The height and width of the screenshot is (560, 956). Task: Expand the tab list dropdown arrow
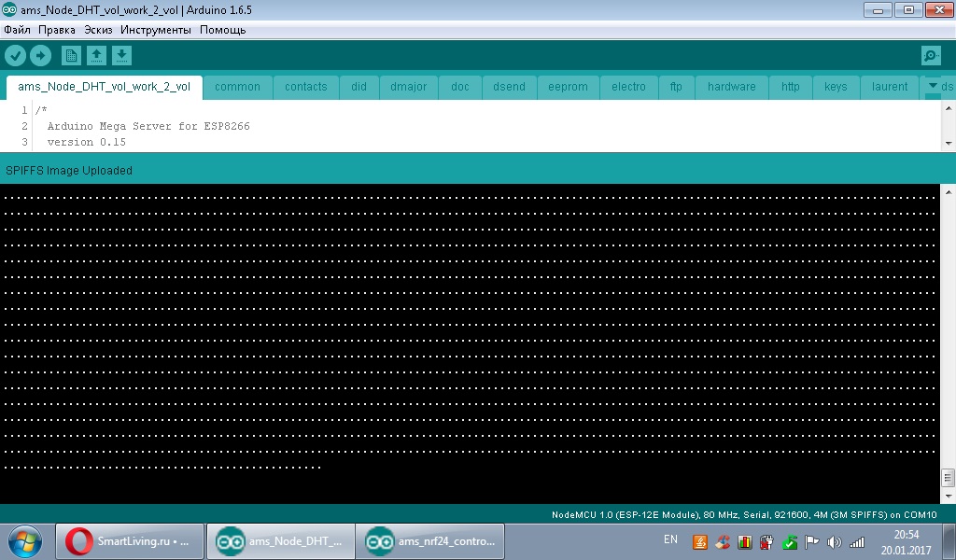click(932, 87)
